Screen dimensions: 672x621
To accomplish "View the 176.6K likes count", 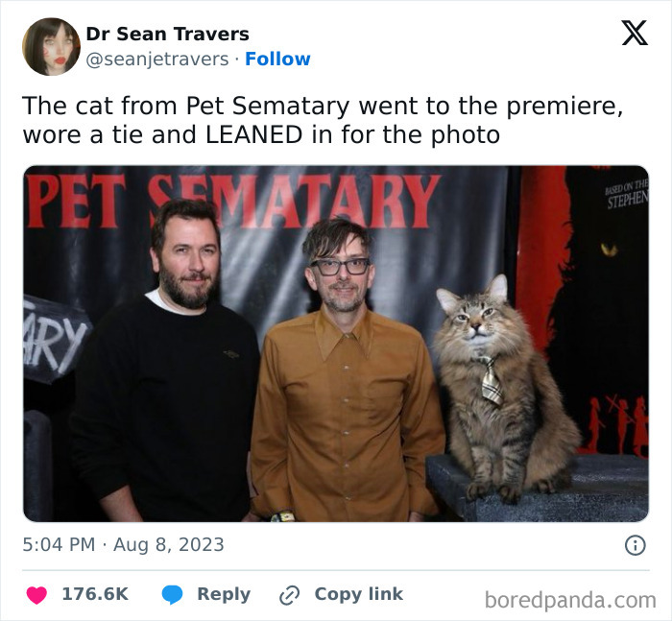I will point(95,594).
